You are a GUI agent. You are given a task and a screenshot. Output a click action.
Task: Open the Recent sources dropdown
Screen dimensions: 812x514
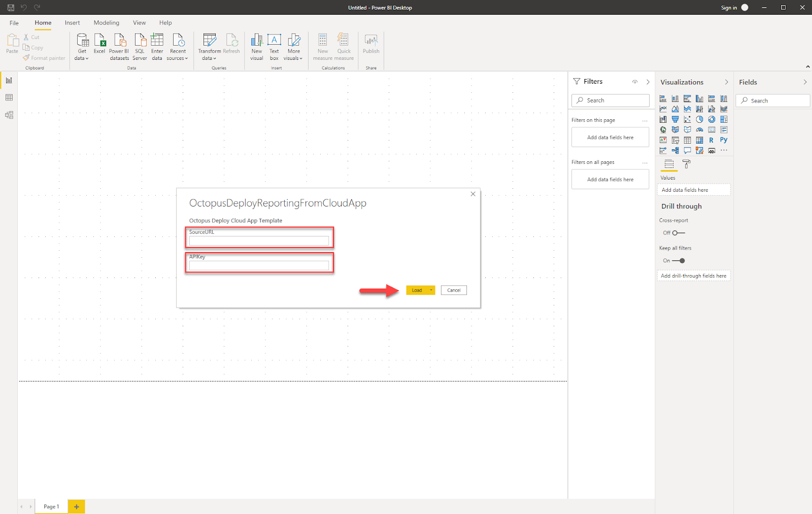point(178,47)
